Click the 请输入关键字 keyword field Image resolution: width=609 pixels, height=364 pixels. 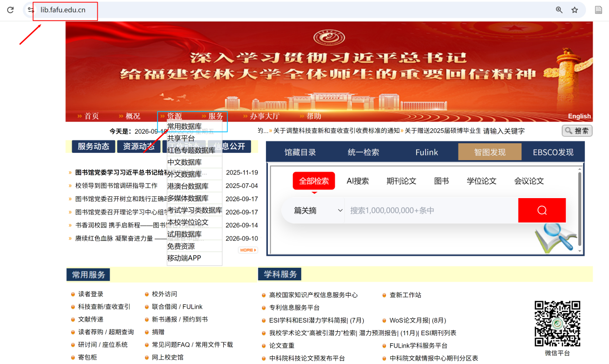click(x=521, y=131)
